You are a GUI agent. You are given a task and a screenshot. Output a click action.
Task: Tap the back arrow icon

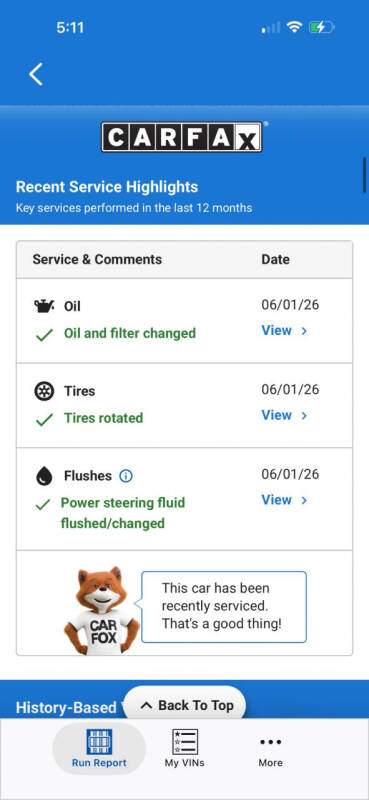coord(36,74)
